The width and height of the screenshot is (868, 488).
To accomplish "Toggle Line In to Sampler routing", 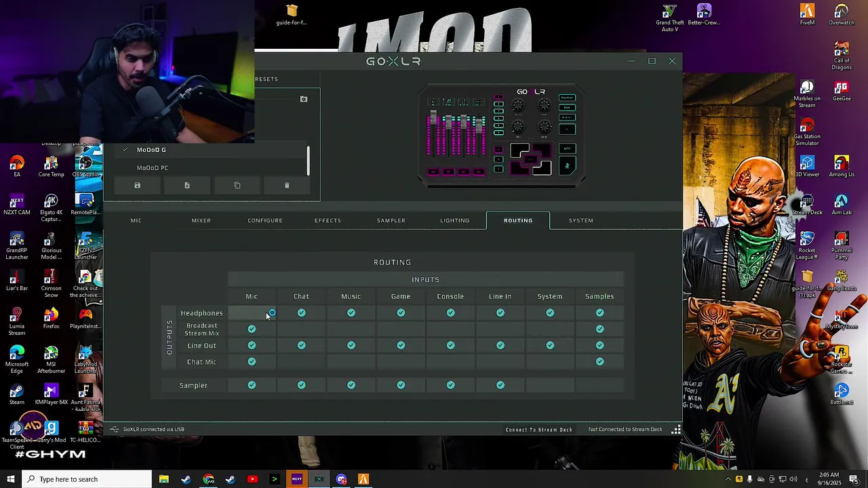I will (500, 385).
